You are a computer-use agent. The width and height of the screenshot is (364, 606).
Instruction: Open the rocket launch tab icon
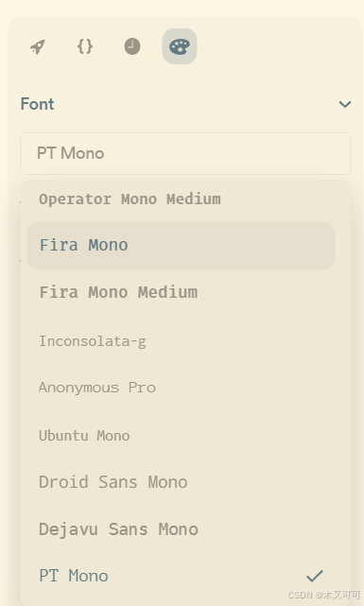point(38,46)
